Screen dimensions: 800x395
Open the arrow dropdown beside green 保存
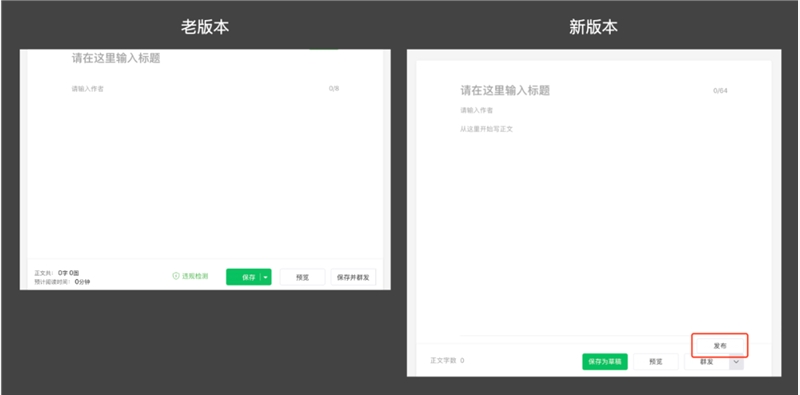coord(265,277)
